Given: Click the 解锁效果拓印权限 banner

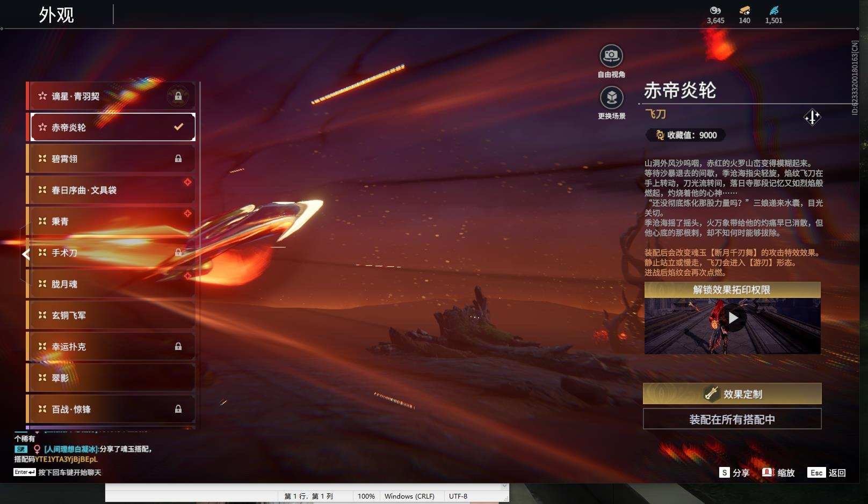Looking at the screenshot, I should [732, 290].
